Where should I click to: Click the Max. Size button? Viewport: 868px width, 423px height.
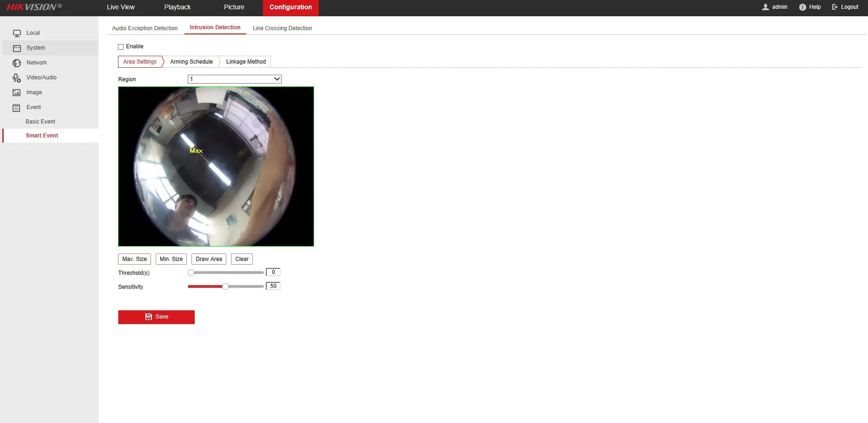pos(135,259)
